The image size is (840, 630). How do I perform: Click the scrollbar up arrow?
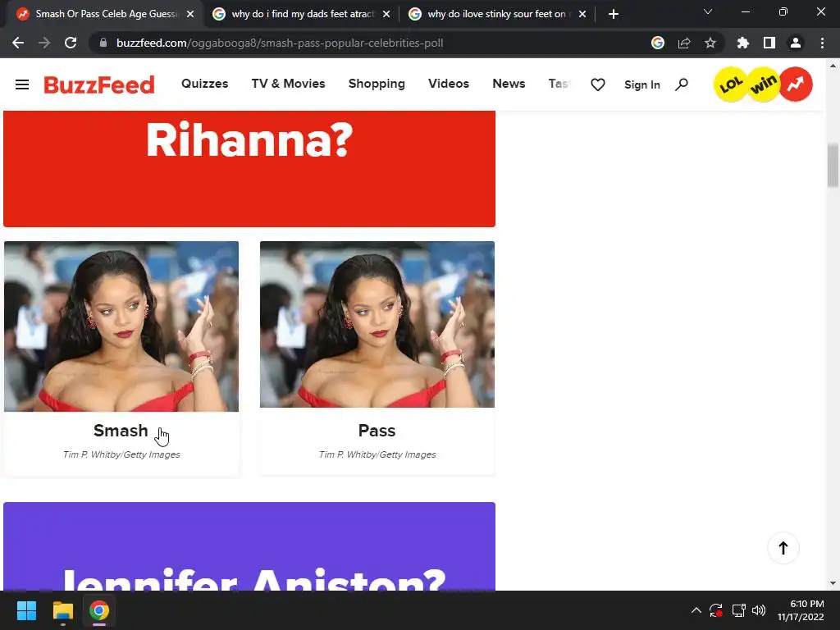click(833, 66)
